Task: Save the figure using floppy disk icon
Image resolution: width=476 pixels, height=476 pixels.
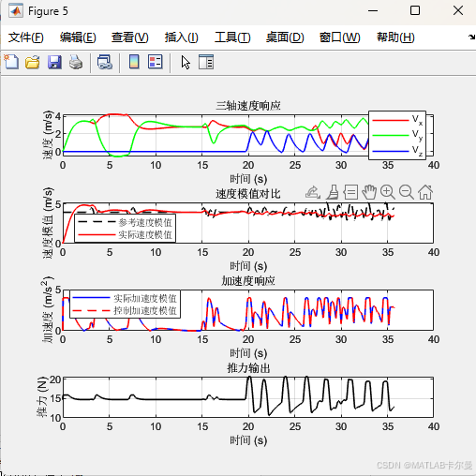Action: click(54, 62)
